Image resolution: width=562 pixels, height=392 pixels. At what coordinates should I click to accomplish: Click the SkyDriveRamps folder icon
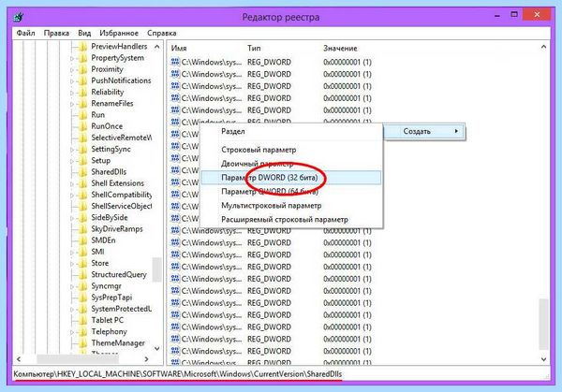click(x=82, y=229)
